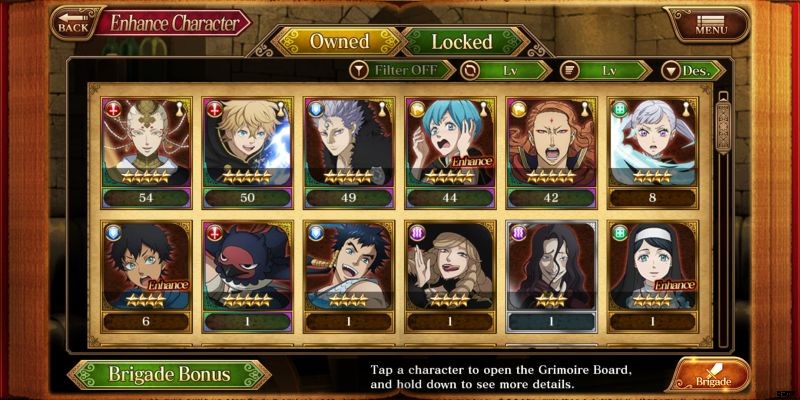Open the second Lv sort dropdown
This screenshot has width=800, height=400.
[606, 70]
